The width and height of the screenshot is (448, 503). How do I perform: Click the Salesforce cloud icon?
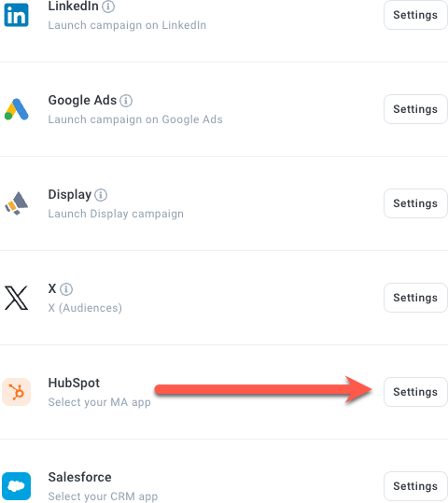tap(16, 486)
